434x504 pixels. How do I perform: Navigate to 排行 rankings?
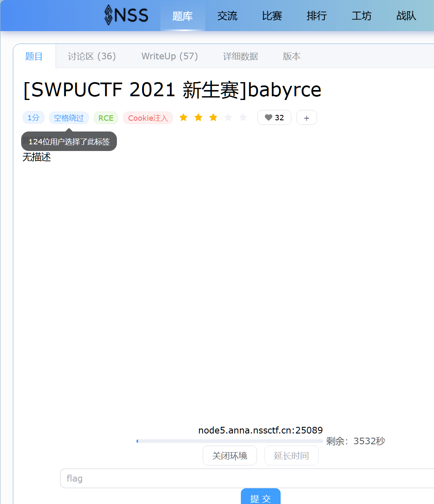317,16
